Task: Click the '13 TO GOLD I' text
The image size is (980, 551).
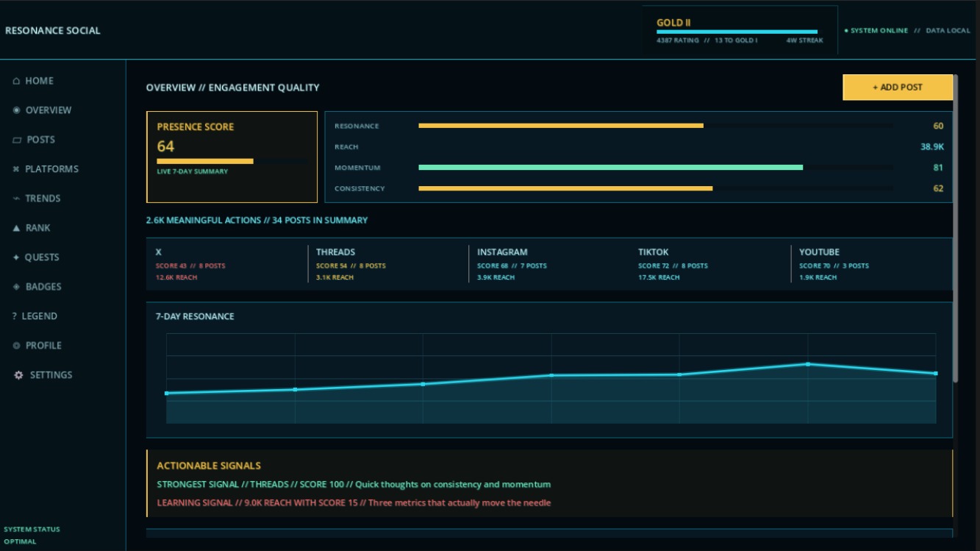Action: (736, 40)
